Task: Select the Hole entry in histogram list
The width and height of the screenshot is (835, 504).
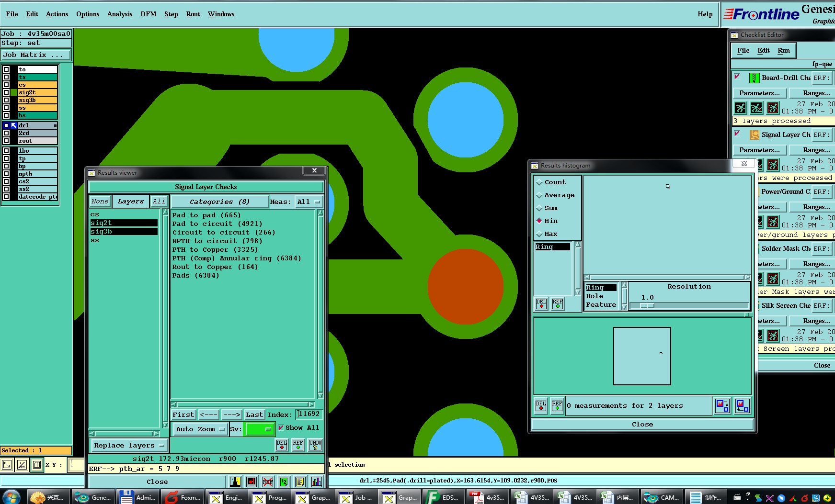Action: click(x=595, y=296)
